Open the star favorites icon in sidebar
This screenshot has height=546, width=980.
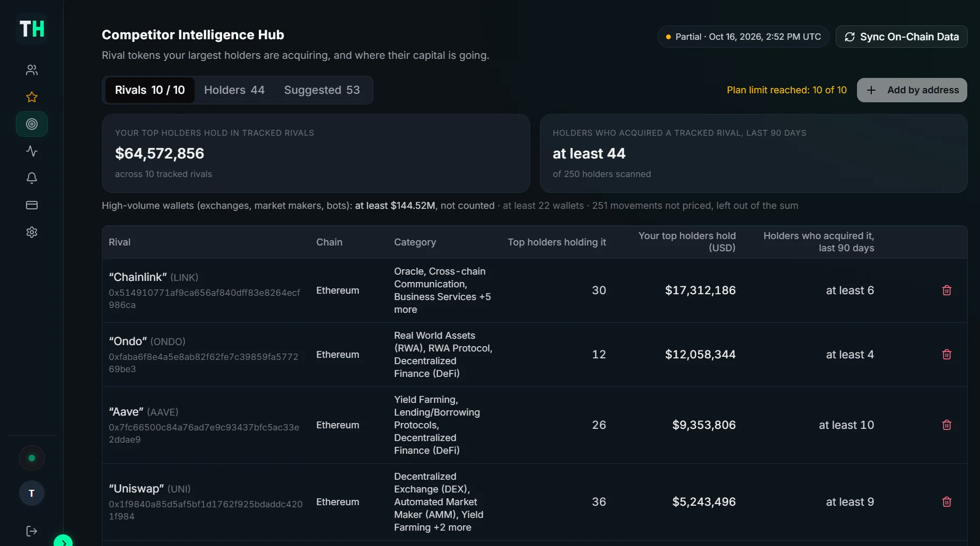(x=32, y=97)
